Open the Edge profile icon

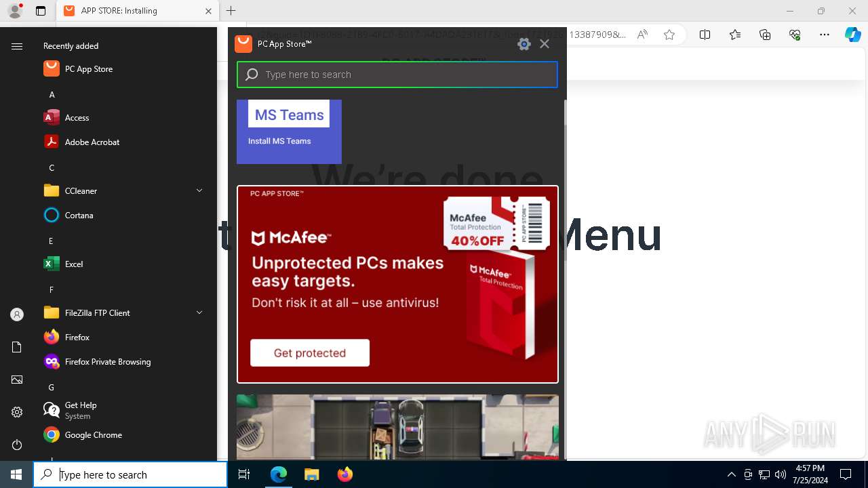[15, 11]
